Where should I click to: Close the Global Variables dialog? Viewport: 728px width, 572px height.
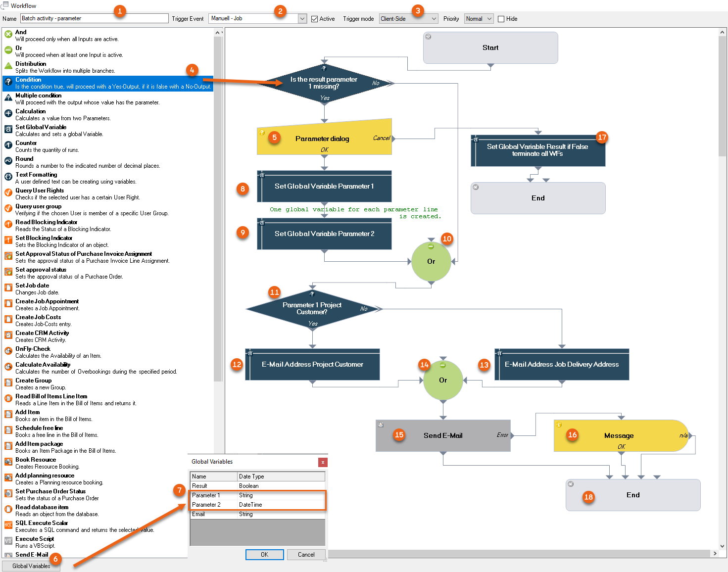tap(323, 462)
